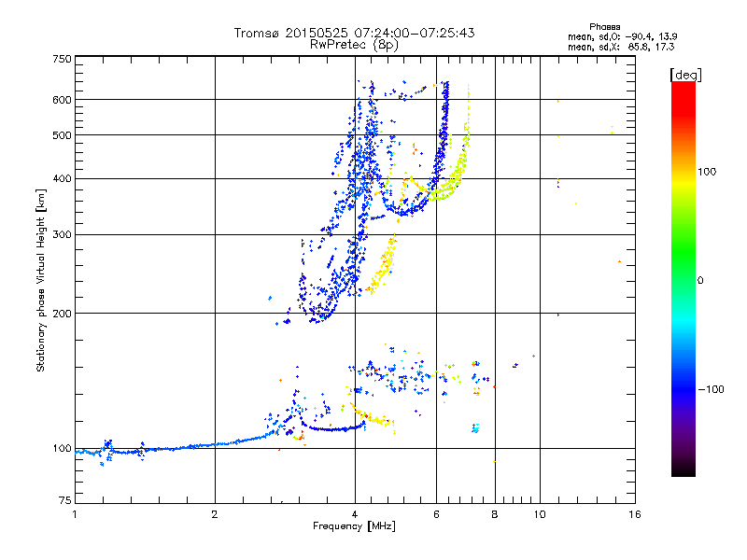Viewport: 747px width, 560px height.
Task: Click the 'Frequency [MHz]' axis label
Action: coord(354,525)
